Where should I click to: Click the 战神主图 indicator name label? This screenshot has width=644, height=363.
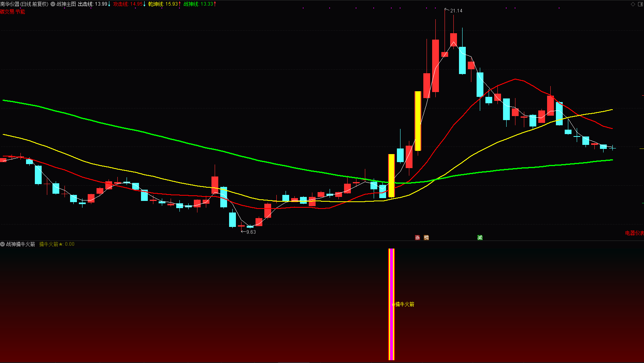66,4
